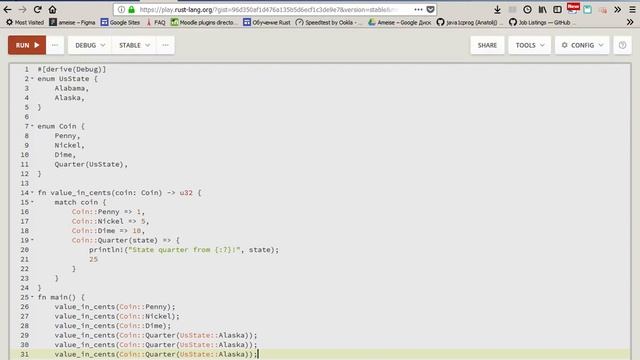This screenshot has width=640, height=360.
Task: Open the Moodle plugins directory bookmark
Action: coord(204,22)
